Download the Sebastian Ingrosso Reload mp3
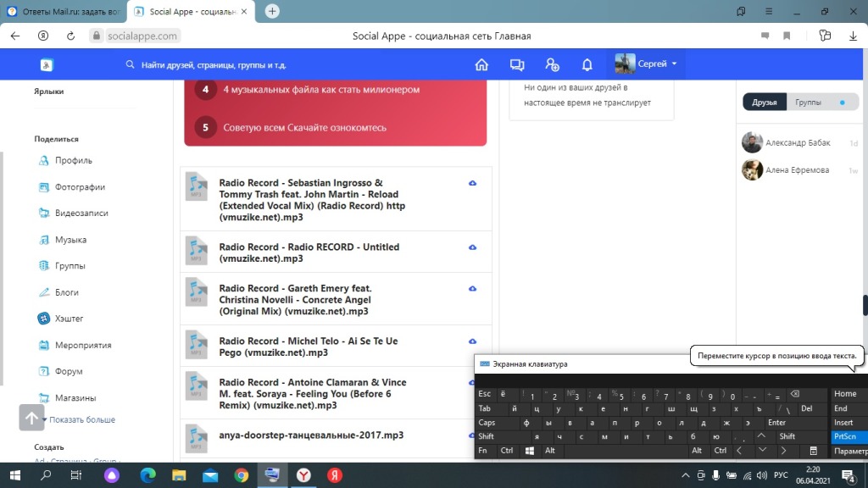Viewport: 868px width, 488px height. point(472,183)
